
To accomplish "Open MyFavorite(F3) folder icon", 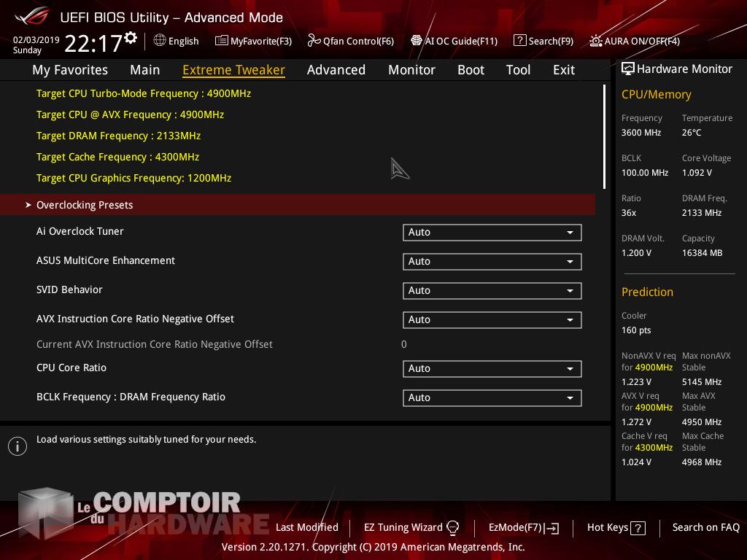I will point(222,41).
